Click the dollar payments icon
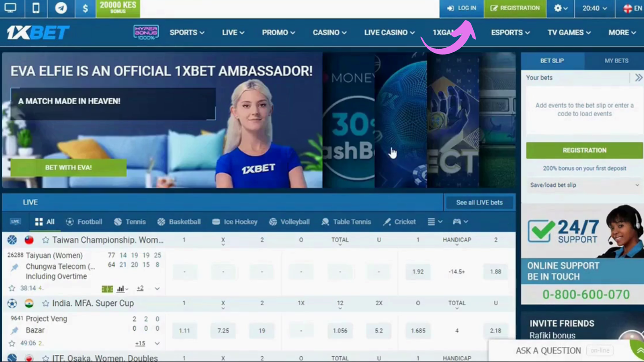Viewport: 644px width, 362px height. pyautogui.click(x=85, y=8)
